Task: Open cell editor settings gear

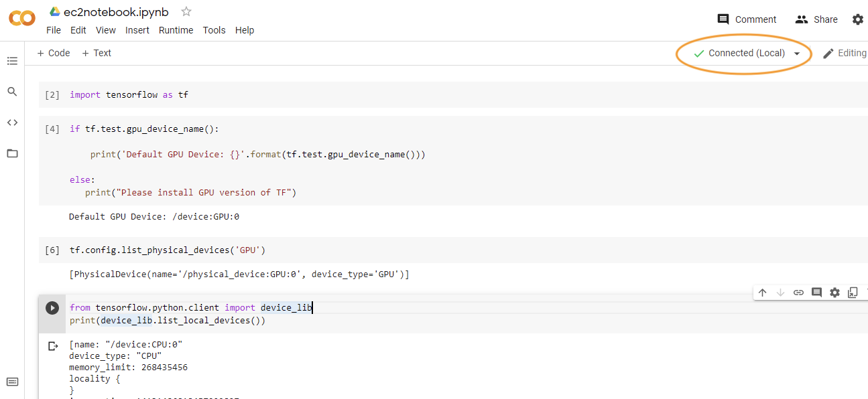Action: click(834, 293)
